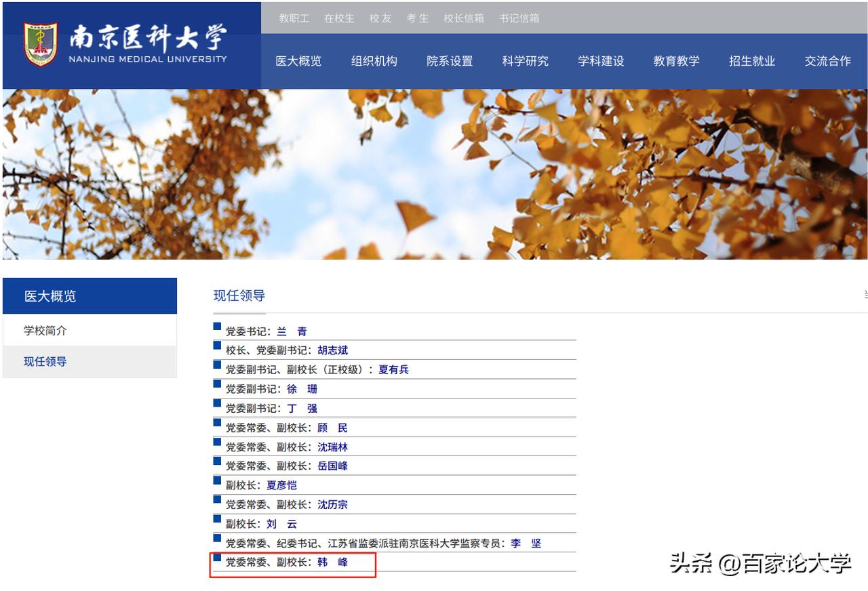This screenshot has height=591, width=868.
Task: Open the 考生 link in the top bar
Action: [418, 18]
